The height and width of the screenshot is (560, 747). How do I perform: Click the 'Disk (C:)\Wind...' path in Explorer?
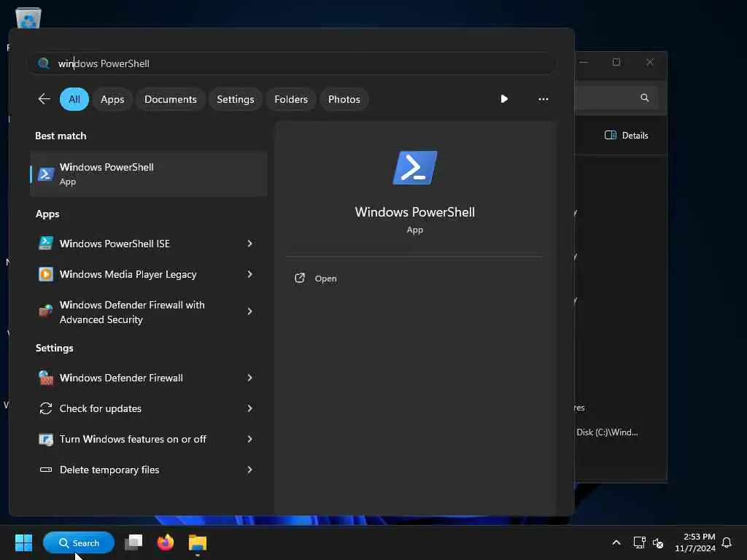tap(607, 432)
